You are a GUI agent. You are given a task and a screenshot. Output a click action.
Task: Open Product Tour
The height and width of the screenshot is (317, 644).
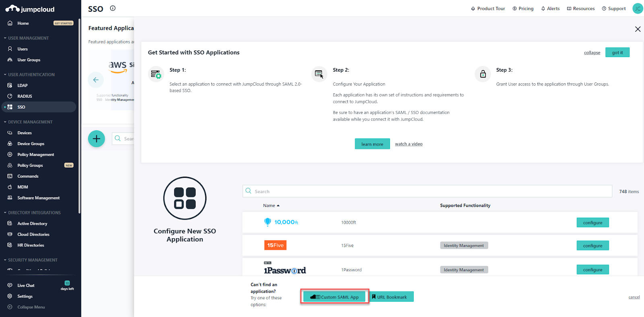pos(488,8)
